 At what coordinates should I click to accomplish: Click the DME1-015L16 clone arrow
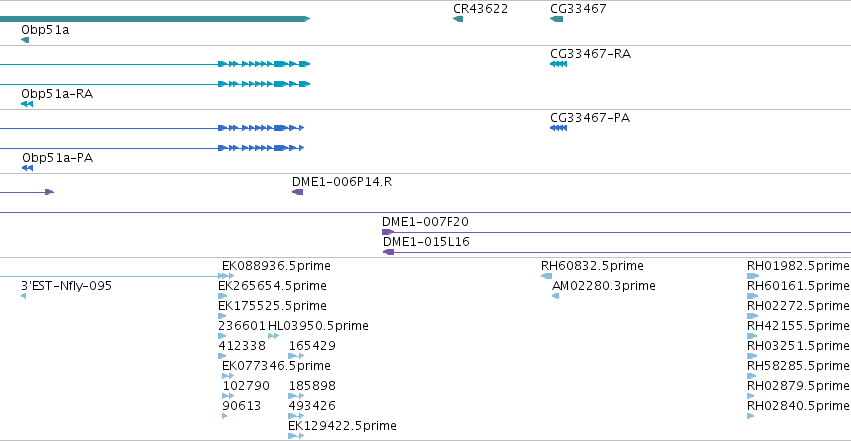coord(389,252)
